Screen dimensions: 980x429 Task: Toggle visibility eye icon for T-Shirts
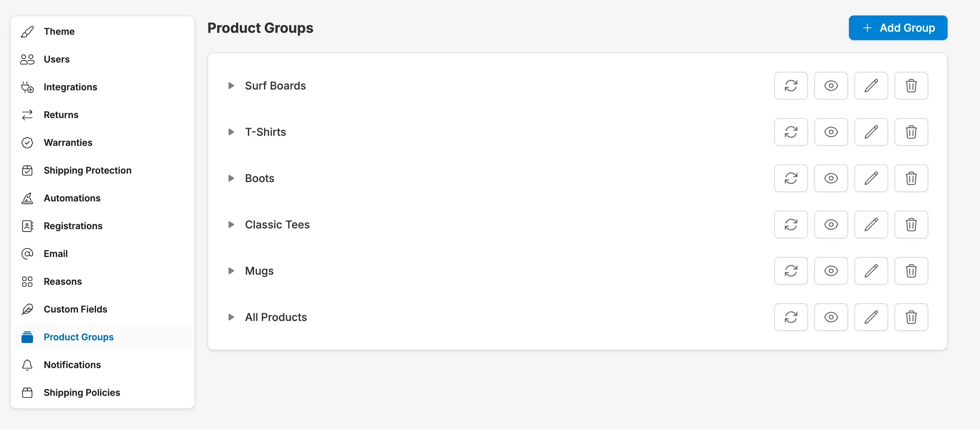(x=831, y=131)
